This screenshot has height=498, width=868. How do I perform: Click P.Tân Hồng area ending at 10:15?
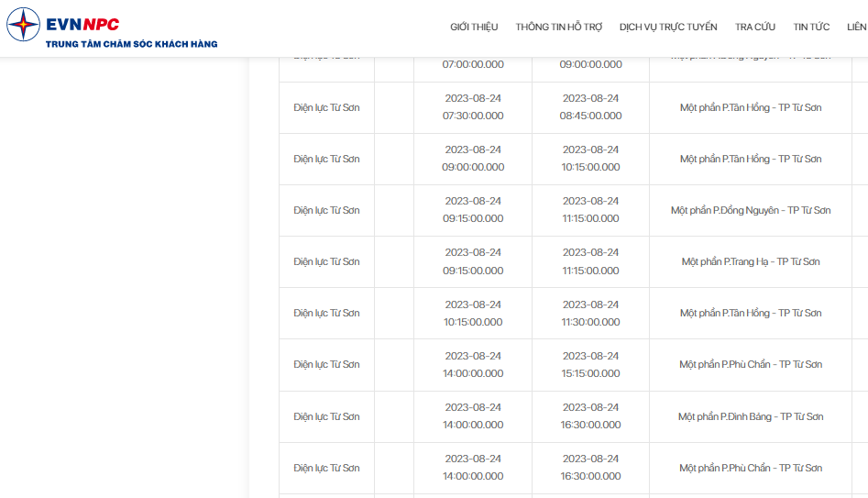pyautogui.click(x=751, y=159)
